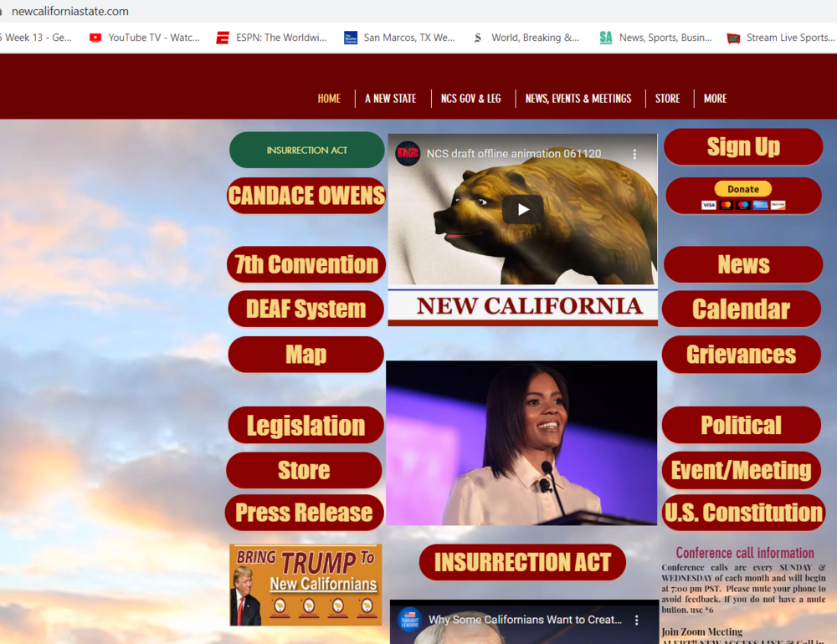Go to News, Events & Meetings

578,99
